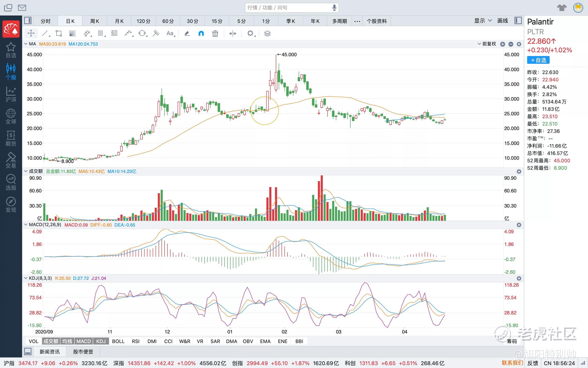The image size is (588, 368).
Task: Select the eraser tool
Action: click(187, 33)
